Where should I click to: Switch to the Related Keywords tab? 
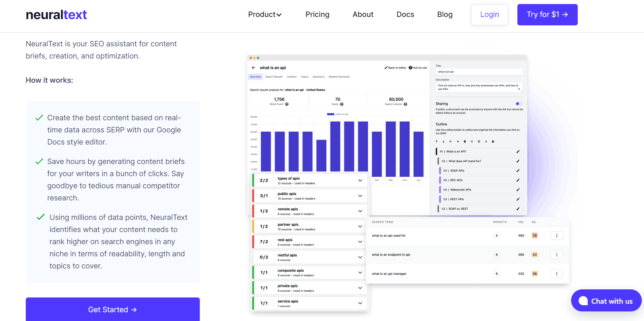(339, 77)
